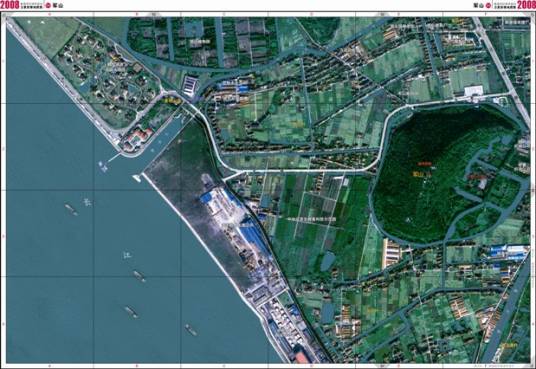Select the northernmost ship on the river
The height and width of the screenshot is (369, 536).
coord(71,209)
